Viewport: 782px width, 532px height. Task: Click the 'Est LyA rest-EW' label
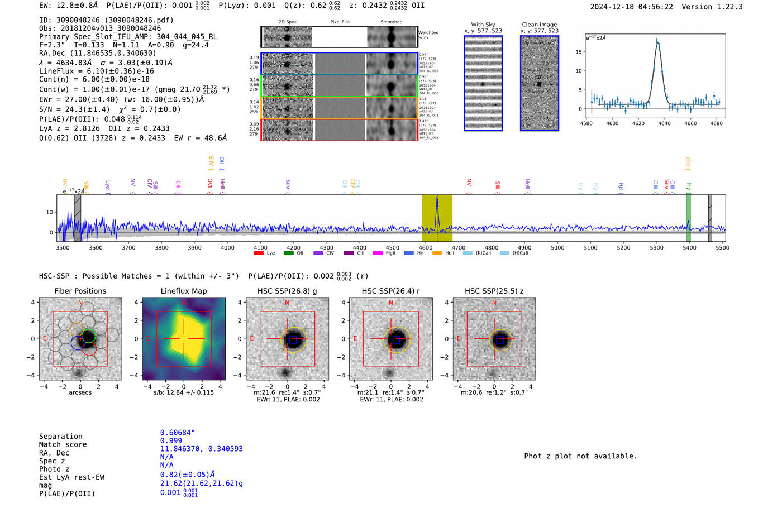tap(71, 477)
